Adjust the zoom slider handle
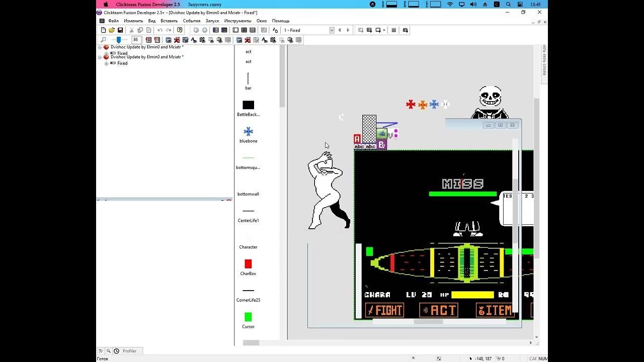 point(119,40)
